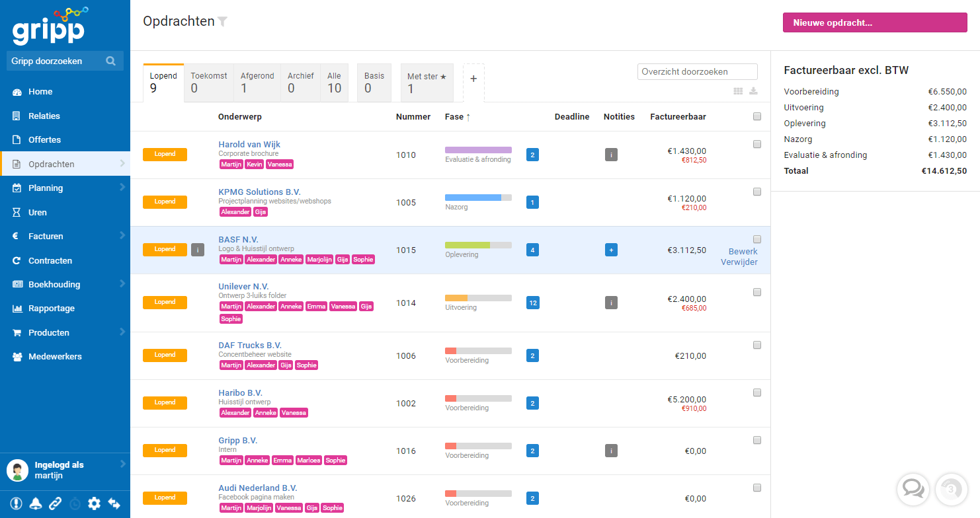The image size is (980, 518).
Task: Open the notifications bell icon
Action: tap(35, 503)
